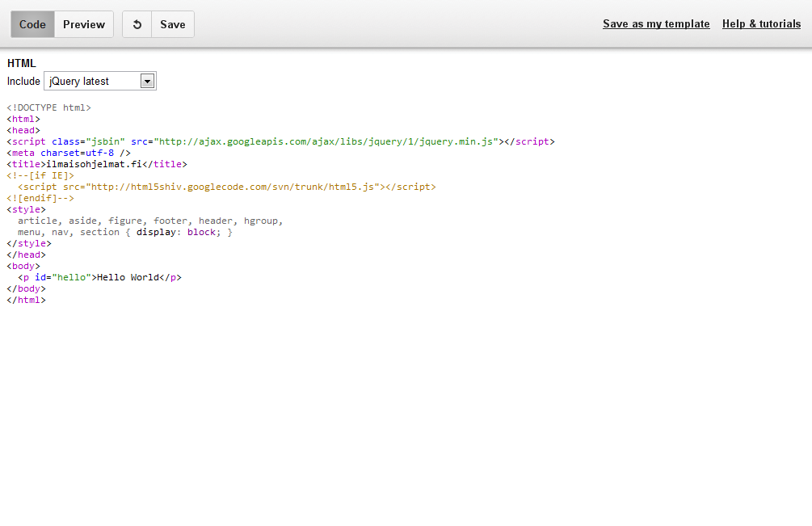Image resolution: width=812 pixels, height=526 pixels.
Task: Click the html5shiv script source line
Action: point(227,187)
